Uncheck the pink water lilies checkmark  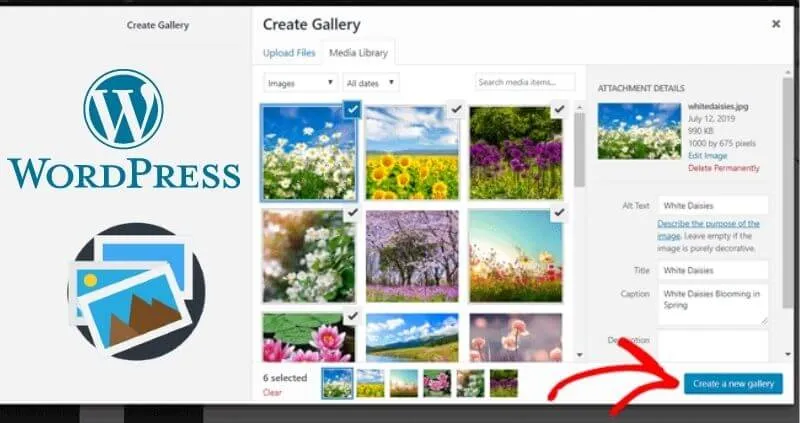(352, 317)
